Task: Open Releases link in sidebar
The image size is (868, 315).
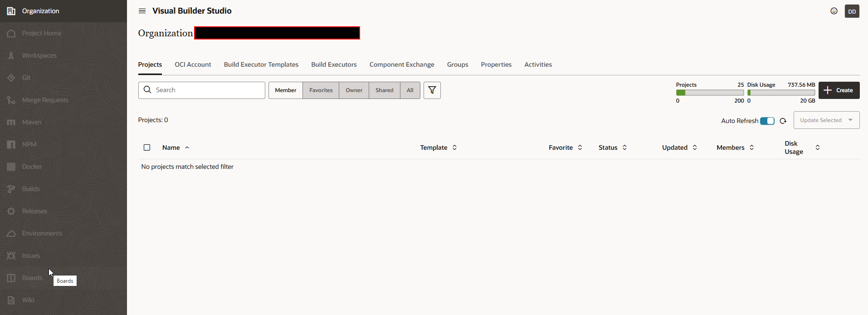Action: [x=34, y=211]
